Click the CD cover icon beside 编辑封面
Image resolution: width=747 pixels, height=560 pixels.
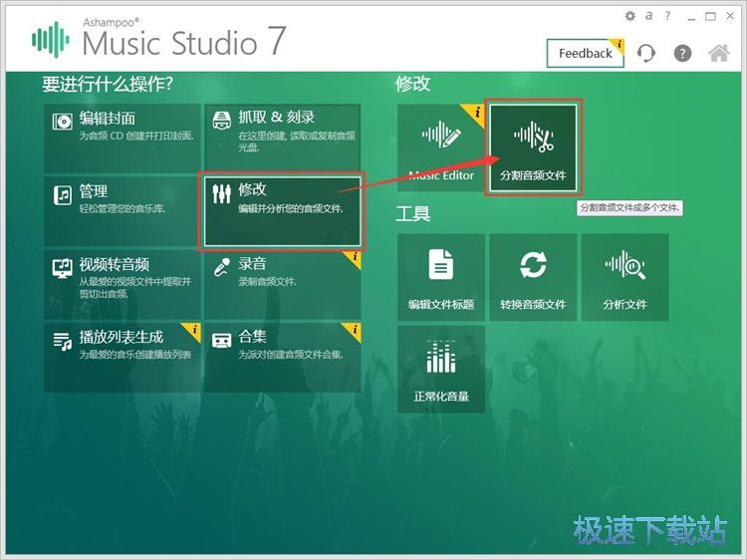(x=63, y=122)
